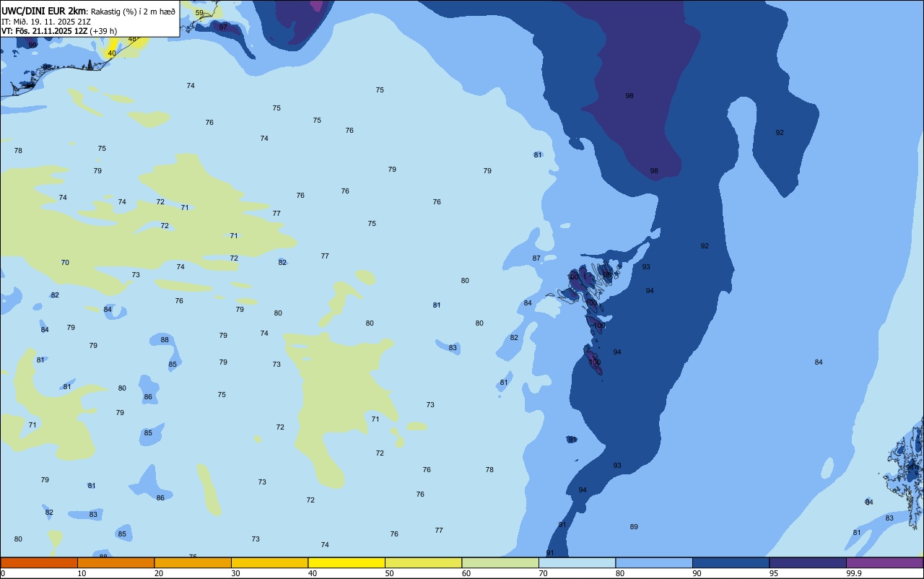This screenshot has width=924, height=579.
Task: Click the legend tick label 60
Action: pyautogui.click(x=466, y=573)
